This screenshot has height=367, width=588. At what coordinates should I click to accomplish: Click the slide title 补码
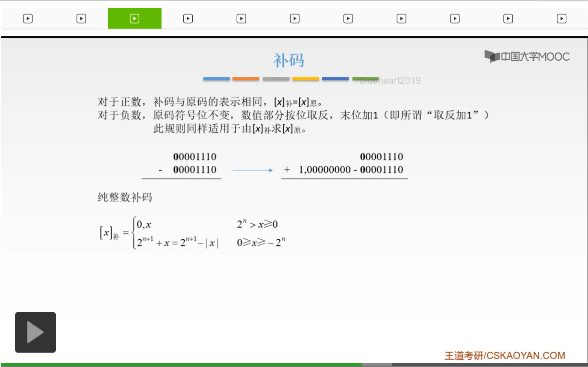click(x=289, y=61)
